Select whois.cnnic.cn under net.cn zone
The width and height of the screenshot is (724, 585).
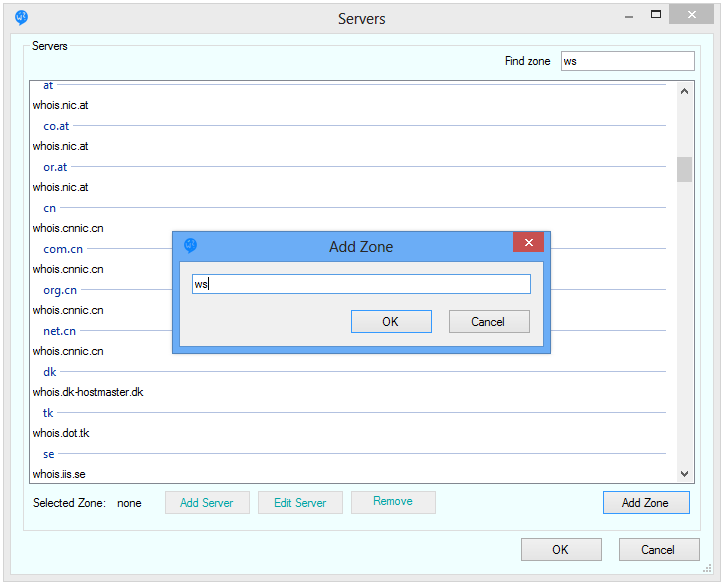tap(68, 351)
